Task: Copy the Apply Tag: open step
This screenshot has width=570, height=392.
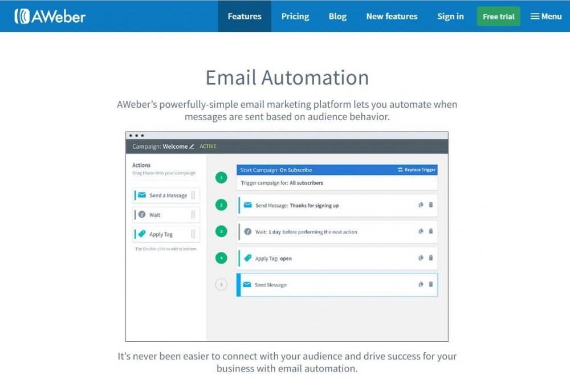Action: coord(421,258)
